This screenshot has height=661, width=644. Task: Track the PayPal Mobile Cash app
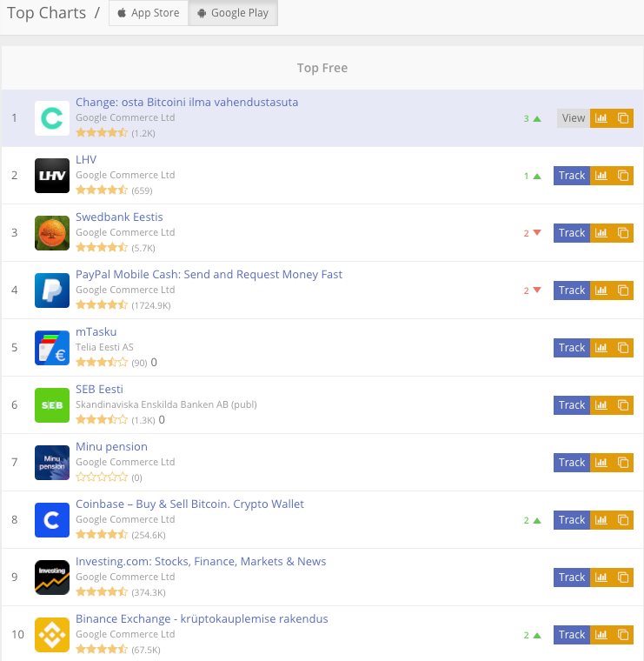pyautogui.click(x=572, y=290)
